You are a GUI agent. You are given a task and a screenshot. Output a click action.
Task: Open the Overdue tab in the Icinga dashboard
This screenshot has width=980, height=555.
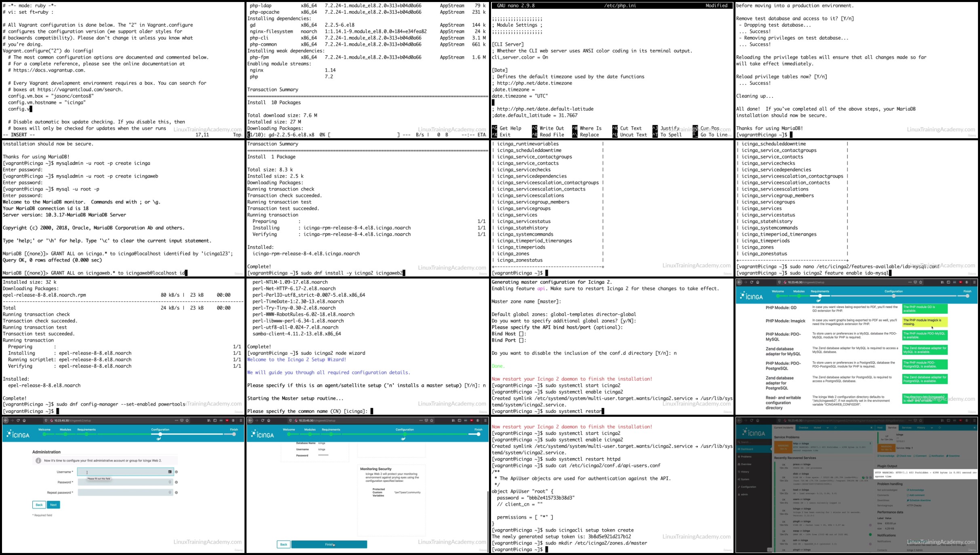tap(803, 428)
